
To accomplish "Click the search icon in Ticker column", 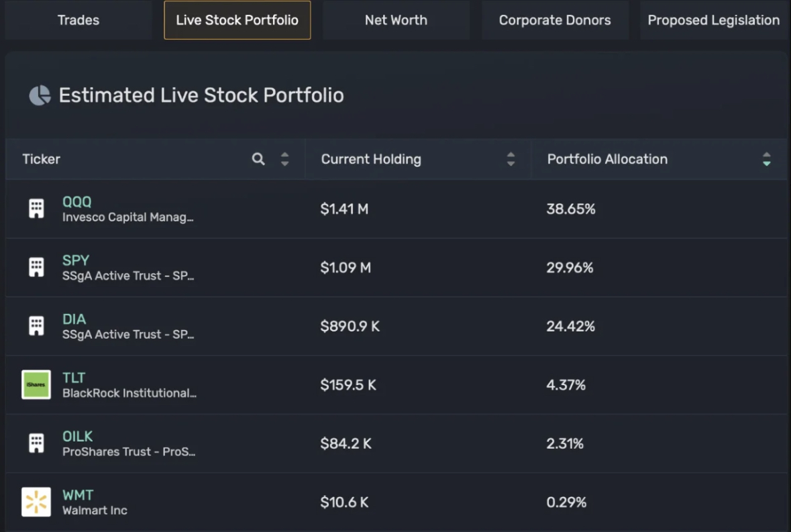I will [x=258, y=159].
